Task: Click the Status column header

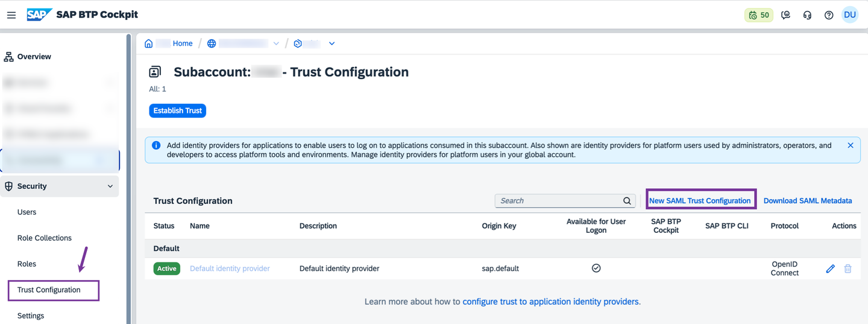Action: coord(164,226)
